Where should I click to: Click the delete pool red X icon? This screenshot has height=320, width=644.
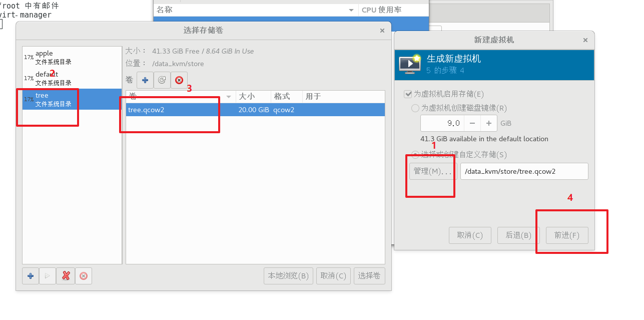point(66,275)
